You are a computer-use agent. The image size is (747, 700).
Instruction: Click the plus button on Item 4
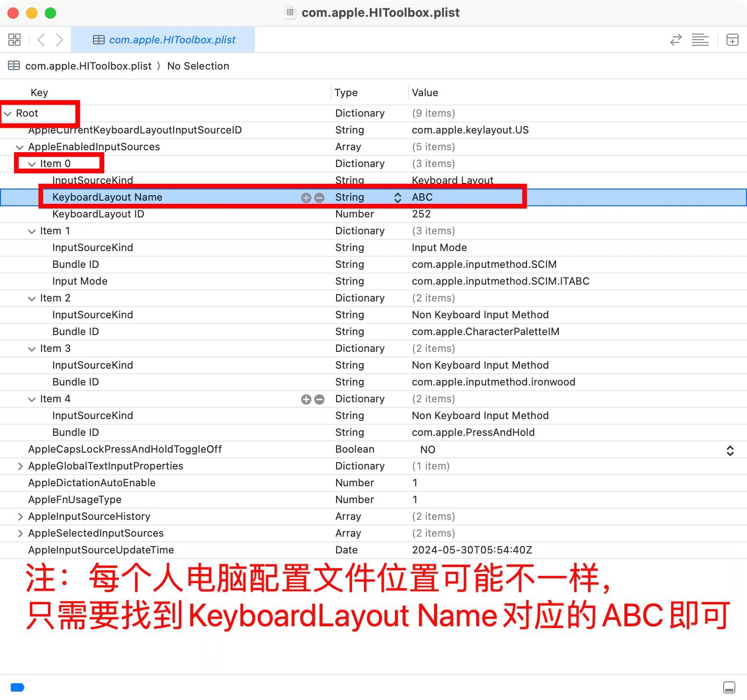point(306,399)
